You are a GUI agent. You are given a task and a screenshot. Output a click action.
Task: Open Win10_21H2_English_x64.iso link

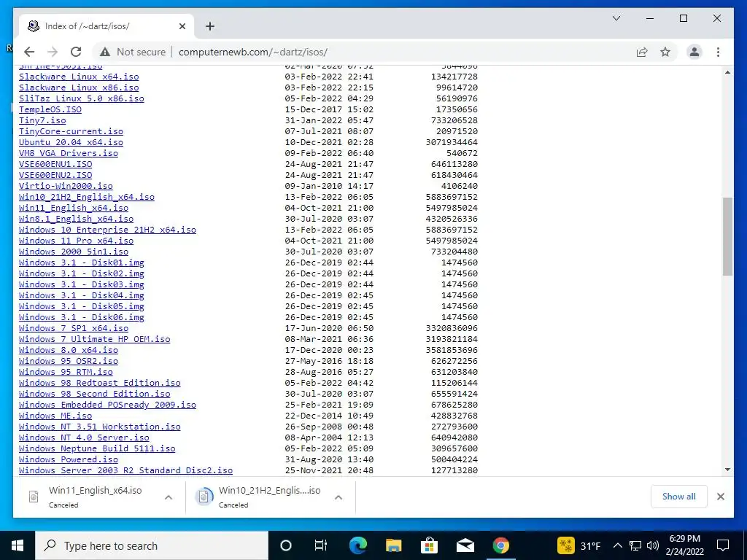tap(87, 197)
